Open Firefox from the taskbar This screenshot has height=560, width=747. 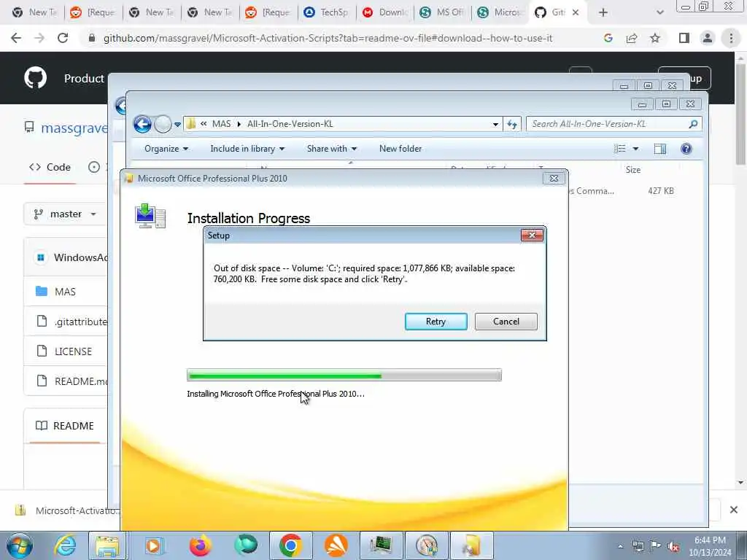click(x=200, y=545)
